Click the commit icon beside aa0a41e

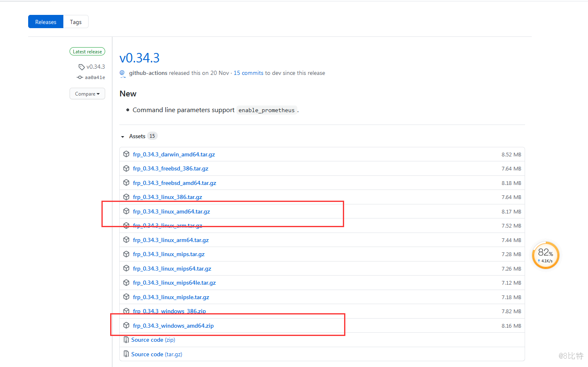coord(80,77)
